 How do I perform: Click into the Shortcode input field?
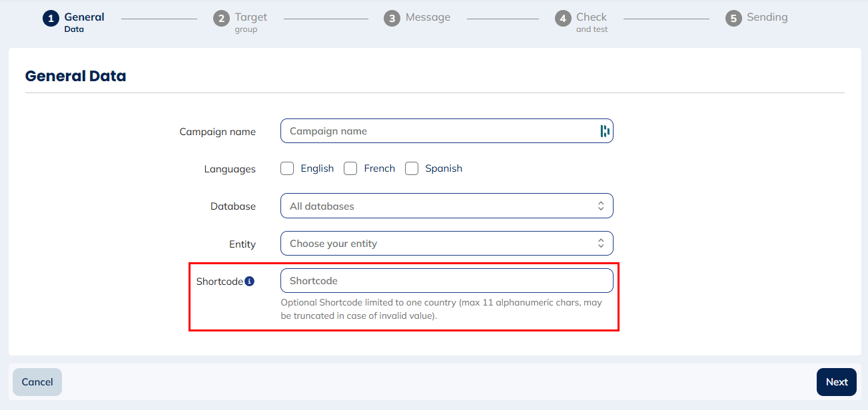click(x=446, y=281)
